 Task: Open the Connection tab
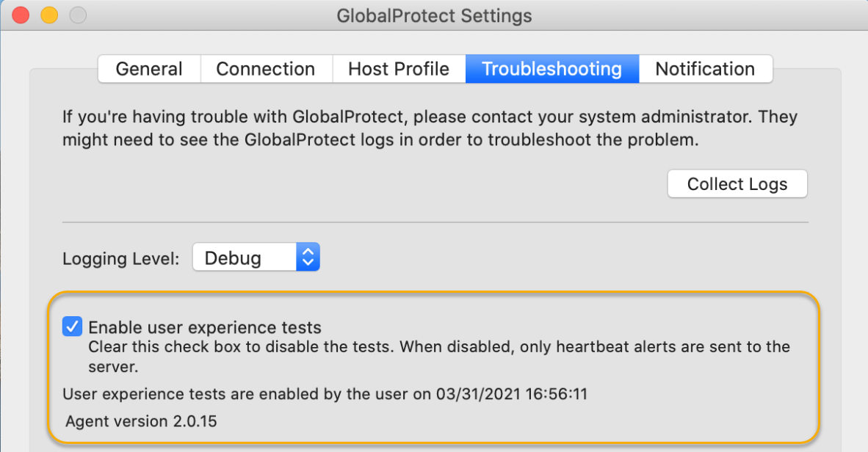[265, 69]
